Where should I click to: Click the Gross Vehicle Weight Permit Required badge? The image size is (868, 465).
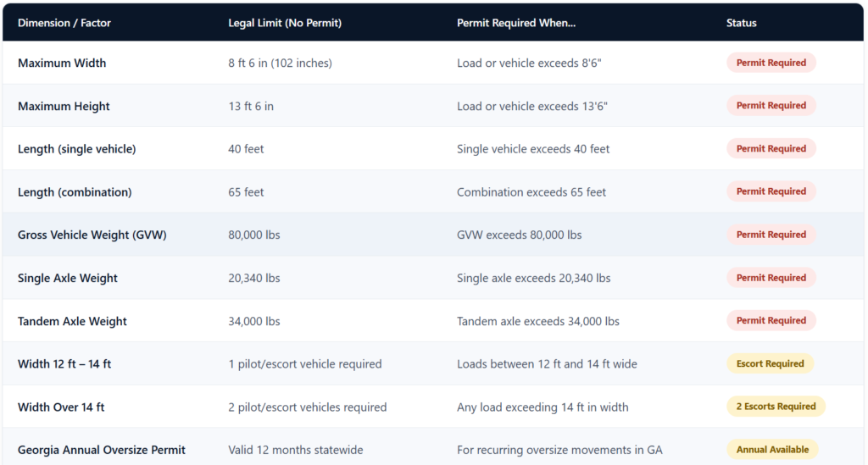(x=771, y=235)
